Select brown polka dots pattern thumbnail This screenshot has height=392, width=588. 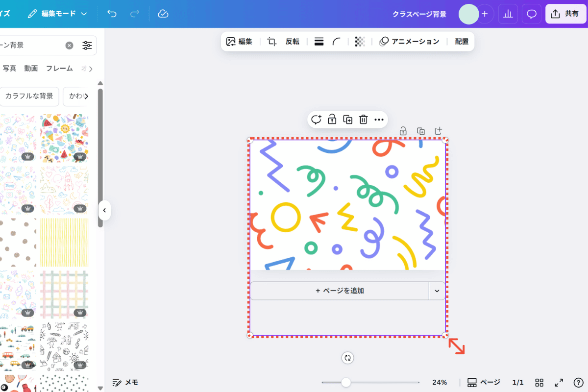(x=18, y=243)
